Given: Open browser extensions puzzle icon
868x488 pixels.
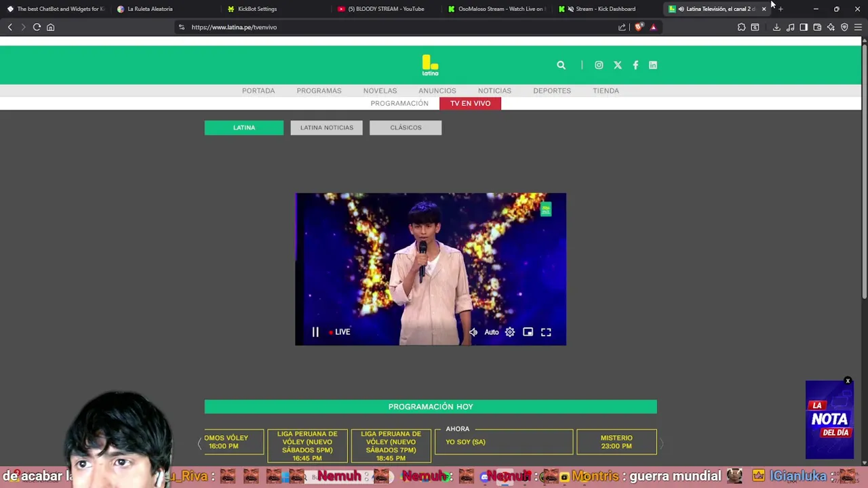Looking at the screenshot, I should pos(741,27).
